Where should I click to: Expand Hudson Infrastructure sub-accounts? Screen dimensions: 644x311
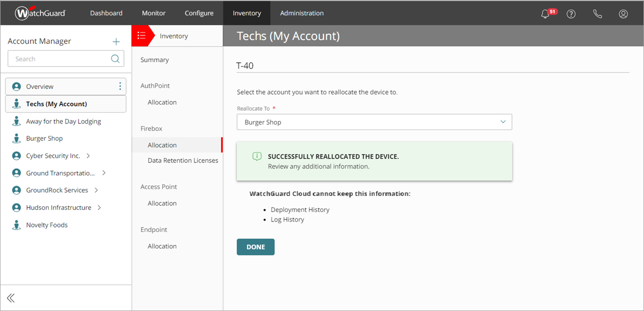click(99, 207)
